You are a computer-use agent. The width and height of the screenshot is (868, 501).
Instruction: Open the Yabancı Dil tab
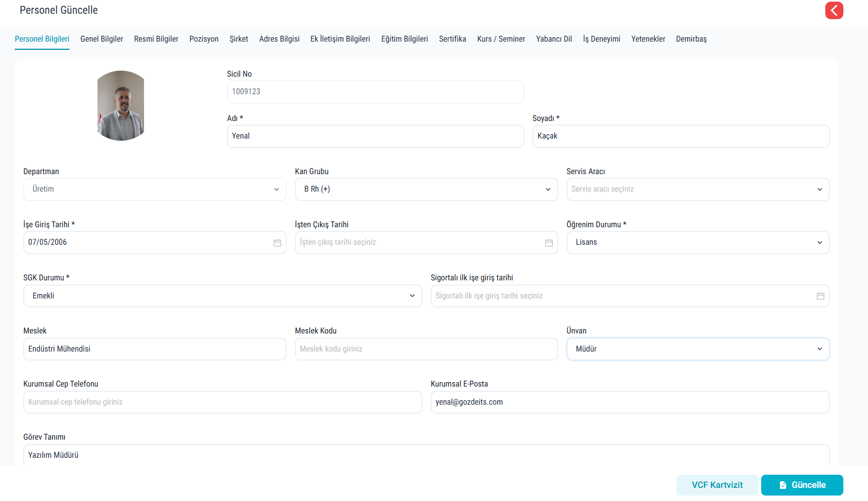554,39
